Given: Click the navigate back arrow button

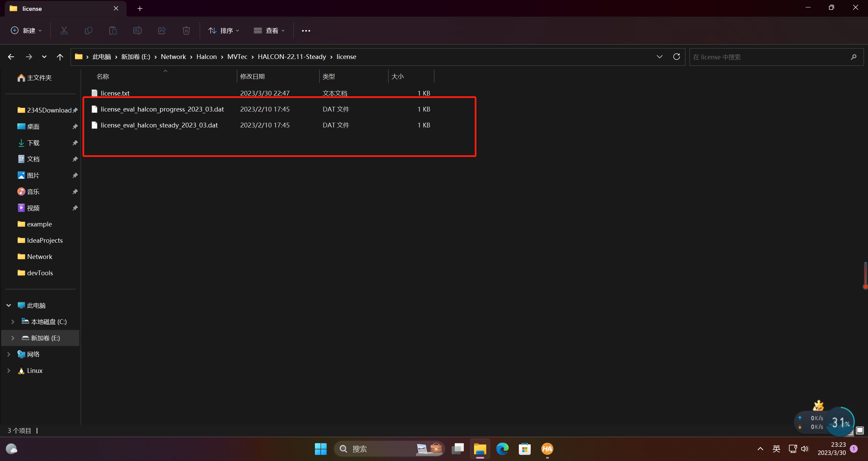Looking at the screenshot, I should coord(11,57).
